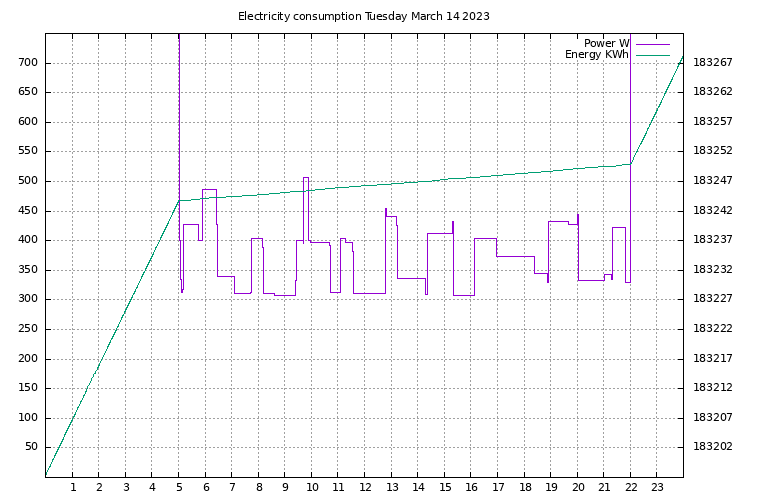The image size is (768, 500).
Task: Click hour label 14 on the x-axis
Action: click(418, 487)
